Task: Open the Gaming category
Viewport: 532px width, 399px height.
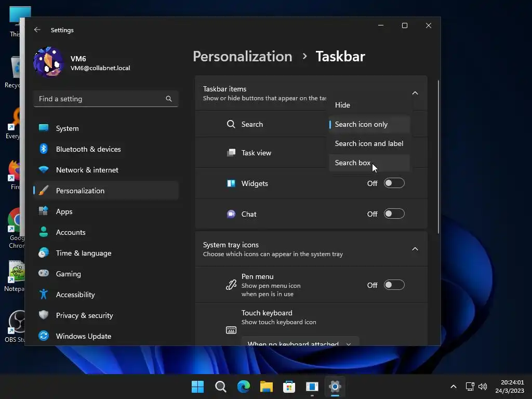Action: click(106, 273)
